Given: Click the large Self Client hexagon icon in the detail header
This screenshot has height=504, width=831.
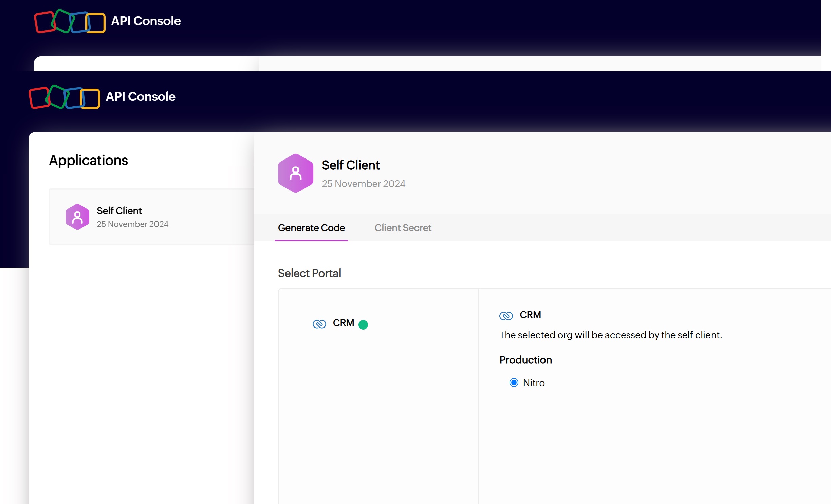Looking at the screenshot, I should [295, 173].
